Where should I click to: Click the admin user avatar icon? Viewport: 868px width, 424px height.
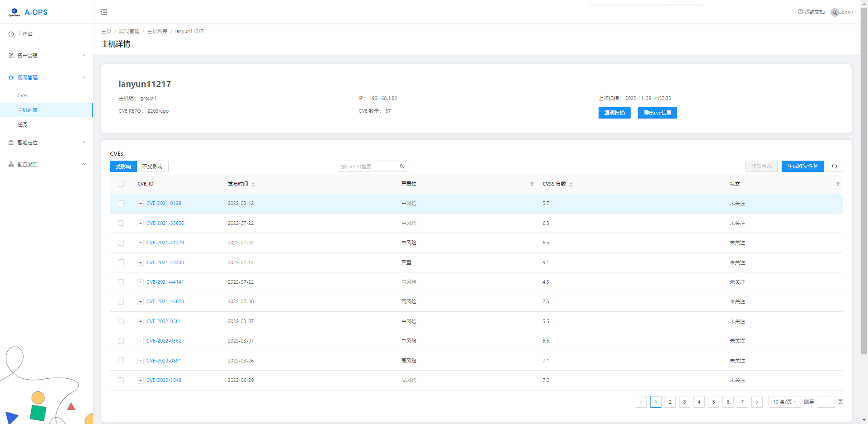click(x=835, y=12)
